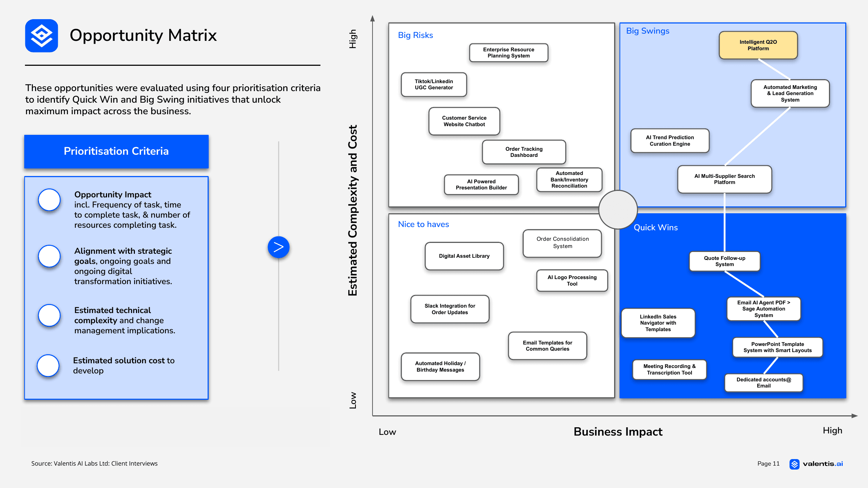
Task: Click Customer Service Website Chatbot card
Action: [x=464, y=121]
